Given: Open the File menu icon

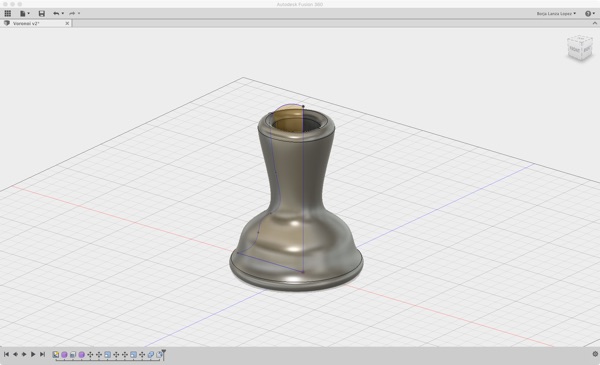Looking at the screenshot, I should pos(23,13).
